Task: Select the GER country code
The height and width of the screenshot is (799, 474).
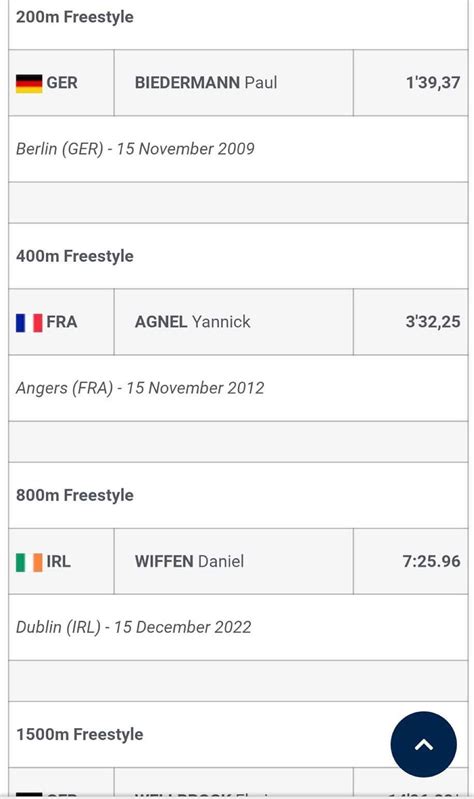Action: pos(62,83)
